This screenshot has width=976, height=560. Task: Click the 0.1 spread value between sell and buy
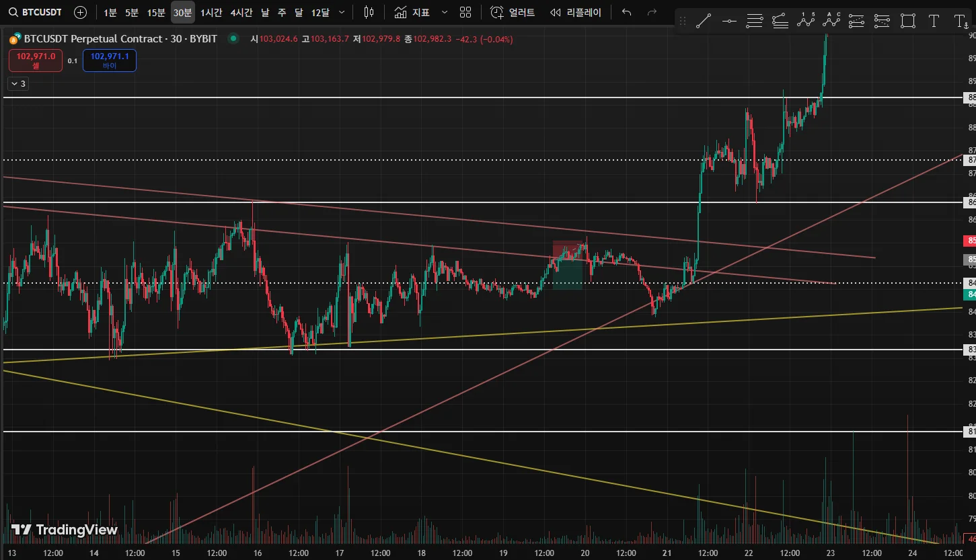pos(73,61)
